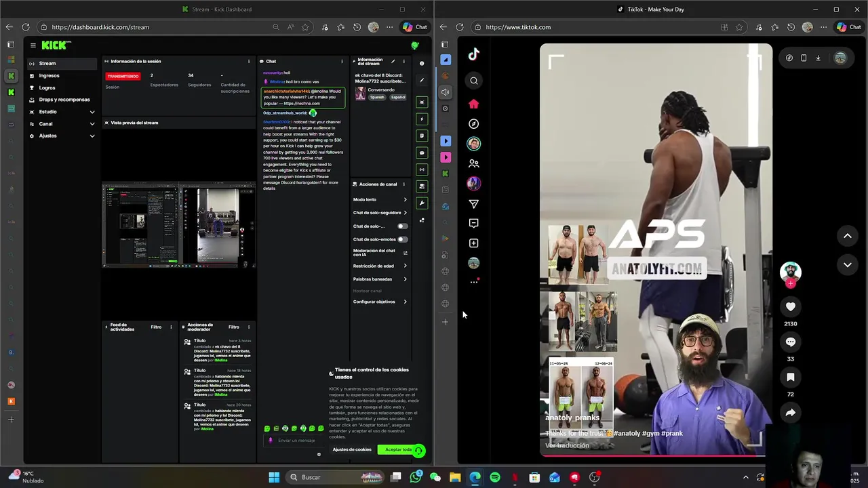
Task: Share the TikTok video (arrow icon)
Action: click(x=791, y=413)
